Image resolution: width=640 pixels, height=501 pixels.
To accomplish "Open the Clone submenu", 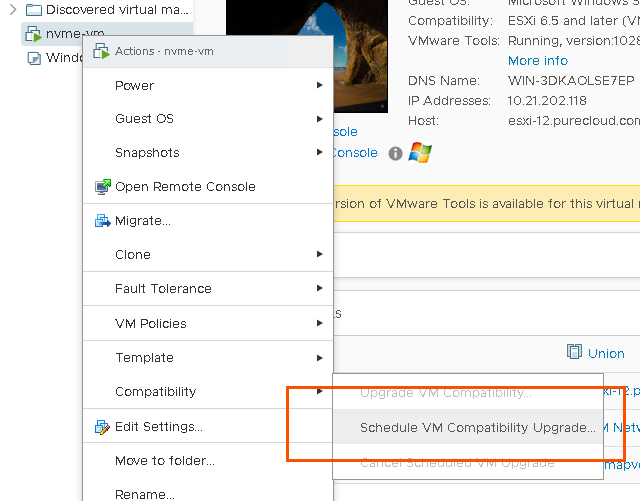I will click(208, 254).
